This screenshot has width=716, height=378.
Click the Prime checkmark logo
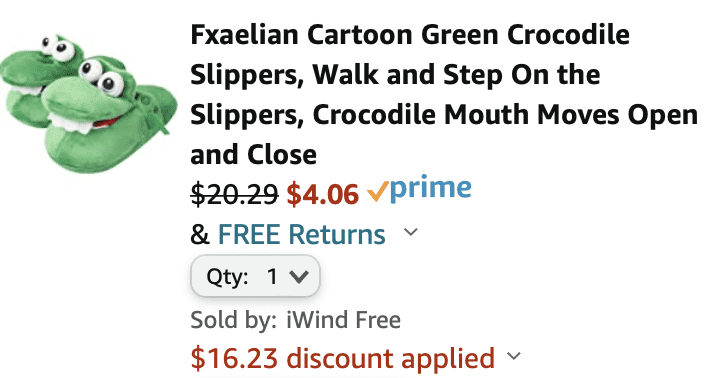click(419, 188)
